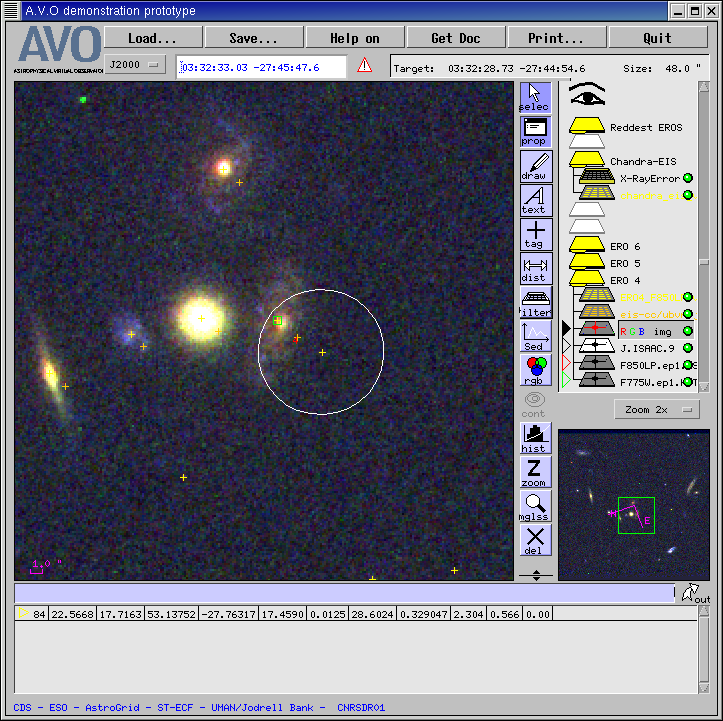The height and width of the screenshot is (721, 723).
Task: Click the Load... menu button
Action: [x=152, y=38]
